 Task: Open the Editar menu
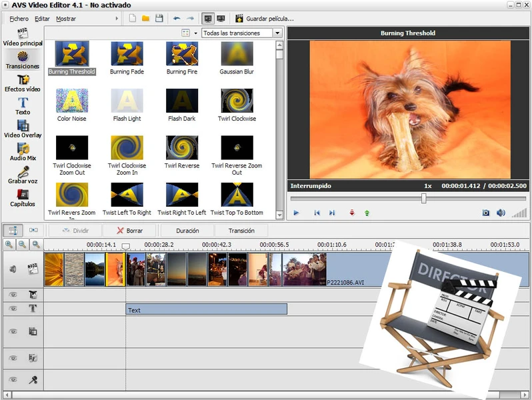(x=42, y=19)
